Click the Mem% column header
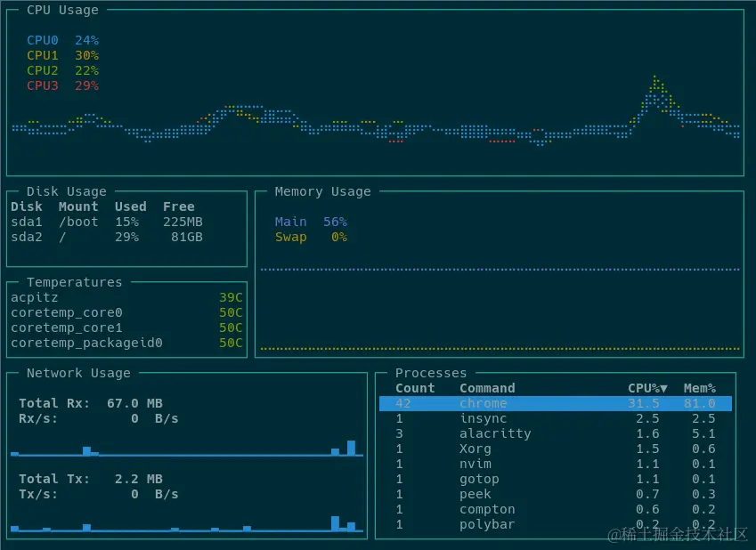This screenshot has height=550, width=756. pyautogui.click(x=700, y=389)
